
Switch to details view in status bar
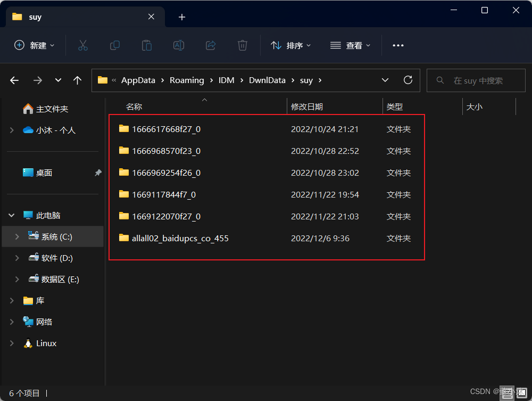coord(508,393)
